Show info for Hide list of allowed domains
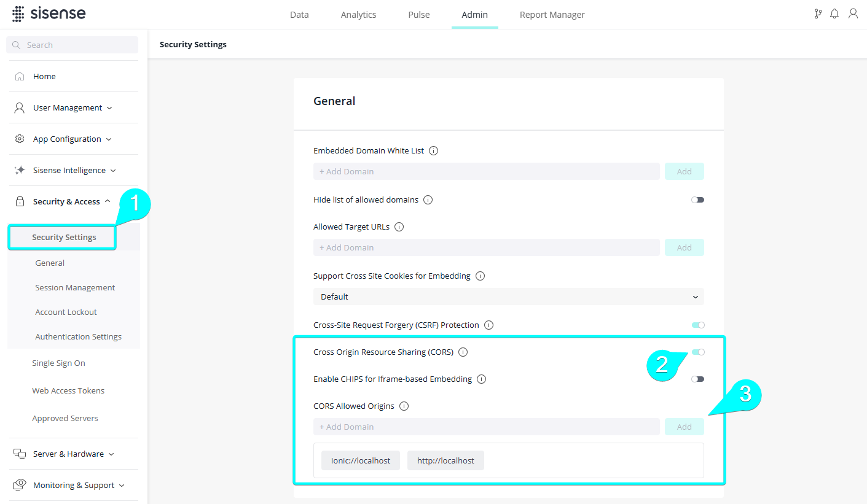Image resolution: width=867 pixels, height=504 pixels. click(428, 200)
